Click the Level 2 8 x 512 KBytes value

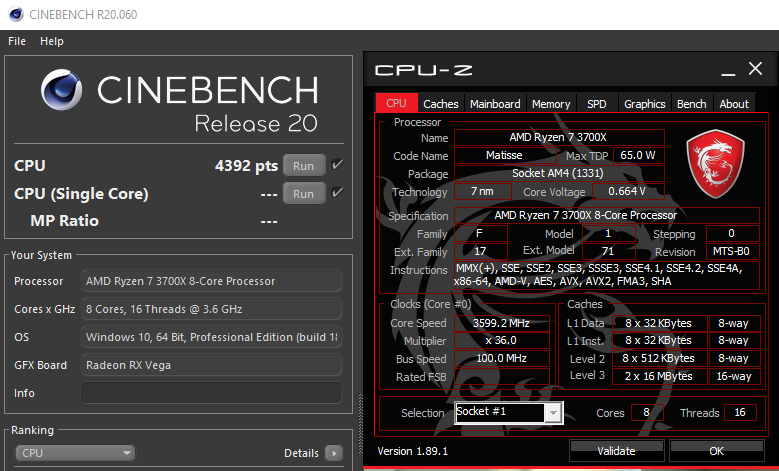click(x=659, y=359)
